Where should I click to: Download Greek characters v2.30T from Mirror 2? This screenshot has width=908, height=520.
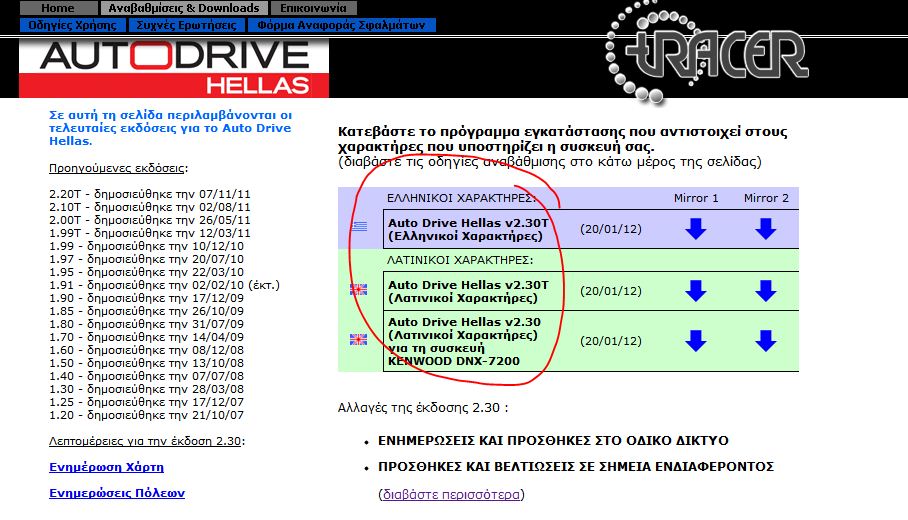point(766,229)
